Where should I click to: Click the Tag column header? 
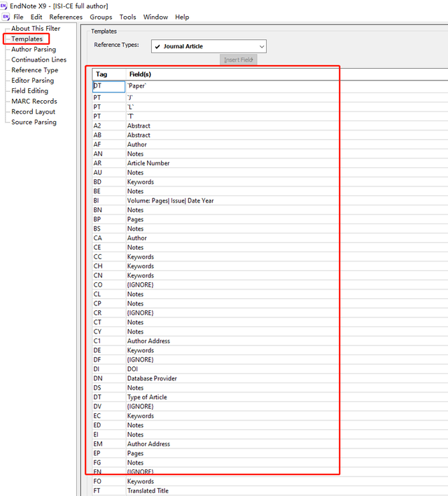[109, 74]
